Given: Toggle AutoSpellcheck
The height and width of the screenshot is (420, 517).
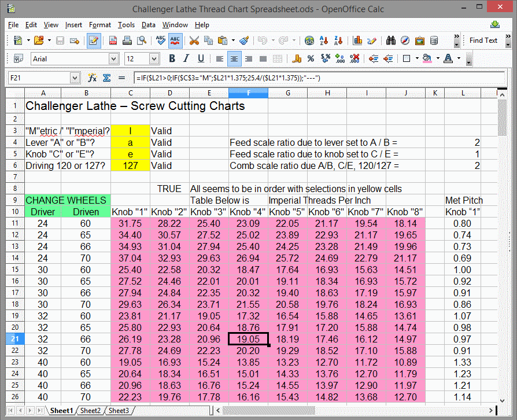Looking at the screenshot, I should point(175,40).
